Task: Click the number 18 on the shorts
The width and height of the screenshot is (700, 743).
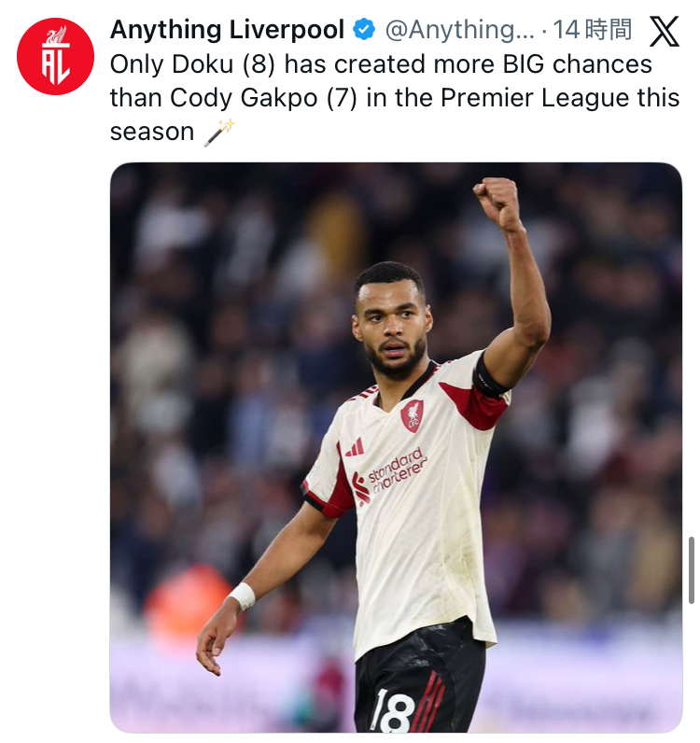Action: click(391, 709)
